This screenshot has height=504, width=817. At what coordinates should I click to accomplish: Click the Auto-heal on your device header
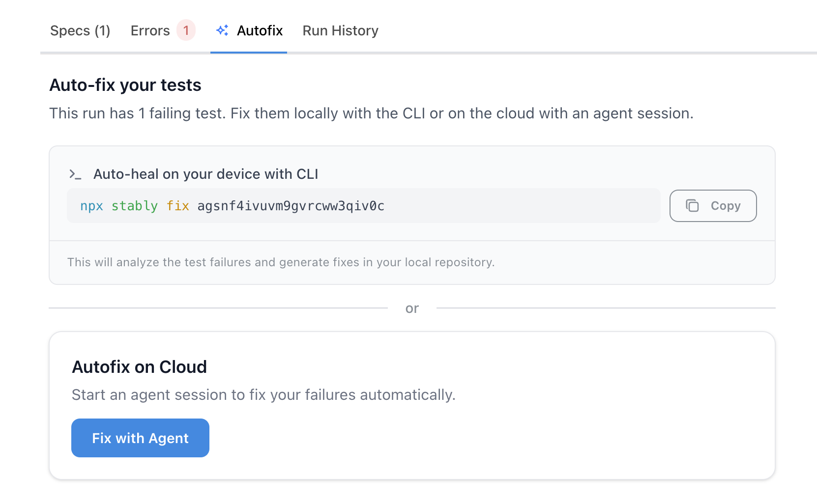coord(206,174)
